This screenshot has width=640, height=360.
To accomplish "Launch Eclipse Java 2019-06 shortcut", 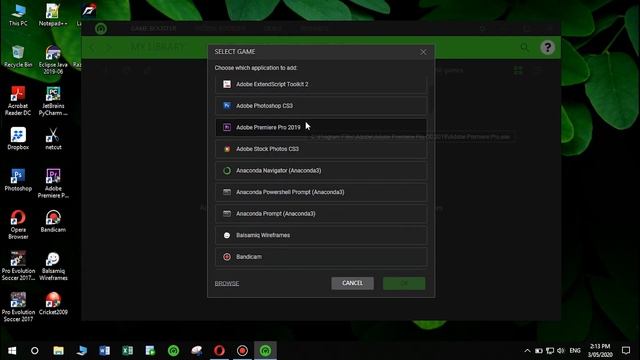I will pos(53,60).
